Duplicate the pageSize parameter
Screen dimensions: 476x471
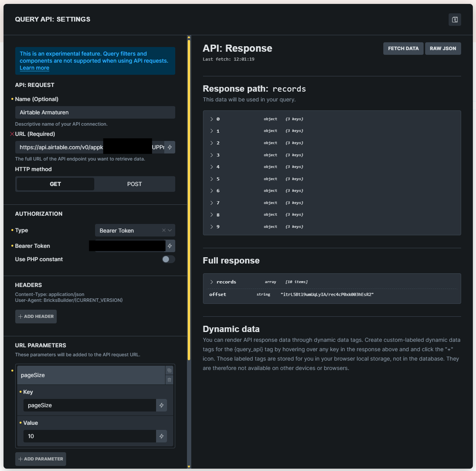(169, 370)
